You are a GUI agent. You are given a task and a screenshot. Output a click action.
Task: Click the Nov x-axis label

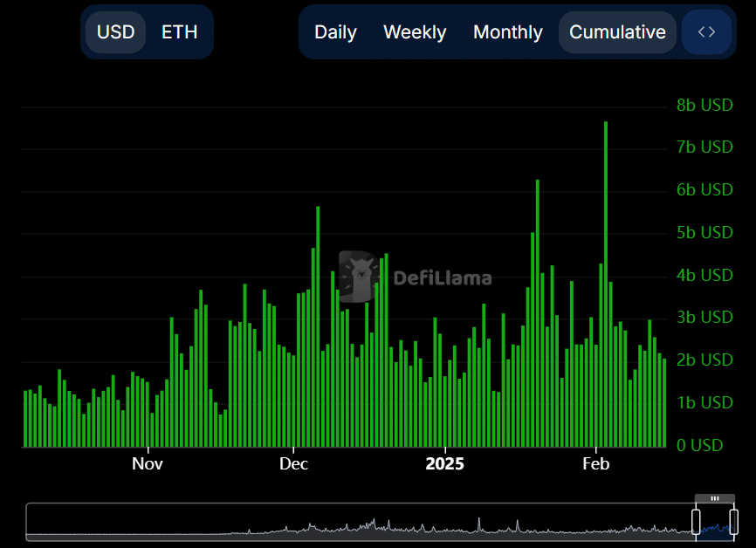point(148,463)
